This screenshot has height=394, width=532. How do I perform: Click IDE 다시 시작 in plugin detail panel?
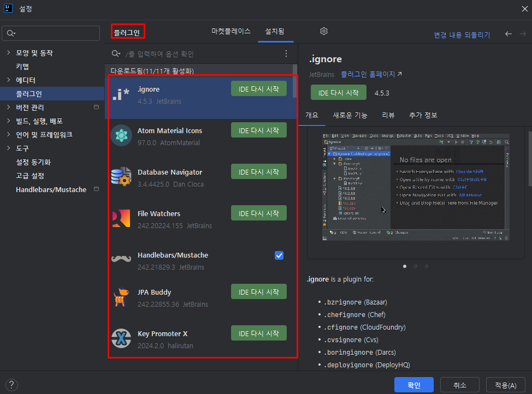(x=339, y=93)
